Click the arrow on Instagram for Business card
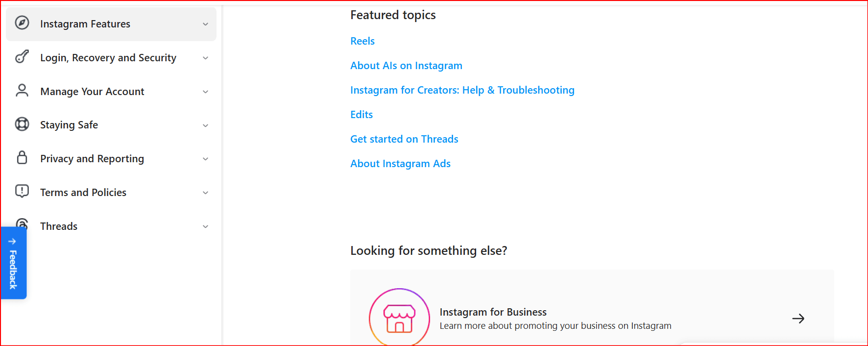This screenshot has height=346, width=868. coord(798,319)
